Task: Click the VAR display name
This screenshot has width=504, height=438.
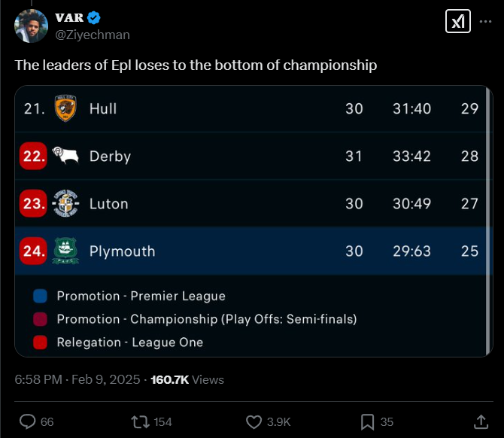Action: 69,18
